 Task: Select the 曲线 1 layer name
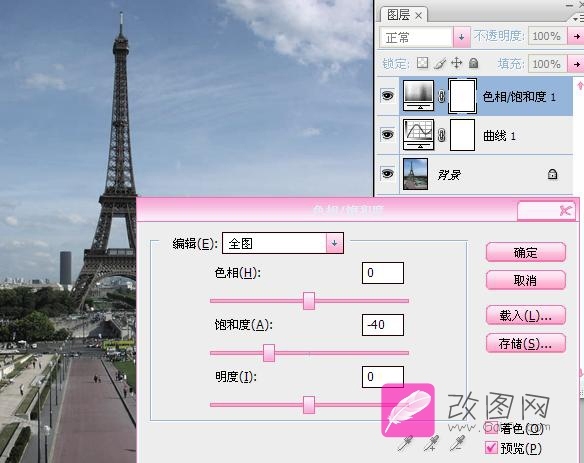[499, 136]
